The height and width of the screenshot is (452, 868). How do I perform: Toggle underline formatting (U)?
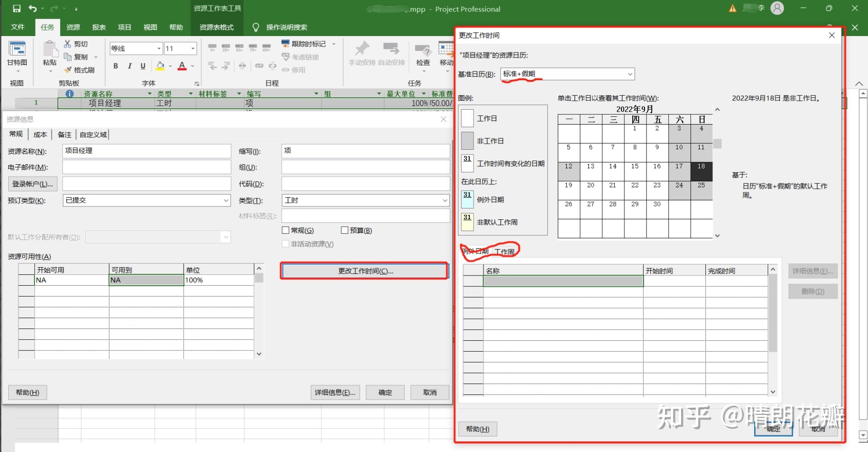click(143, 66)
